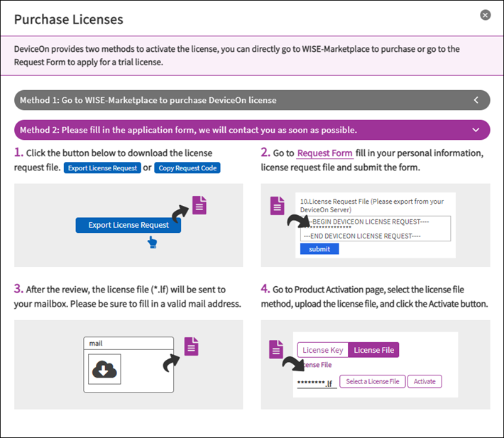This screenshot has width=504, height=438.
Task: Select the License Key tab
Action: coord(322,350)
